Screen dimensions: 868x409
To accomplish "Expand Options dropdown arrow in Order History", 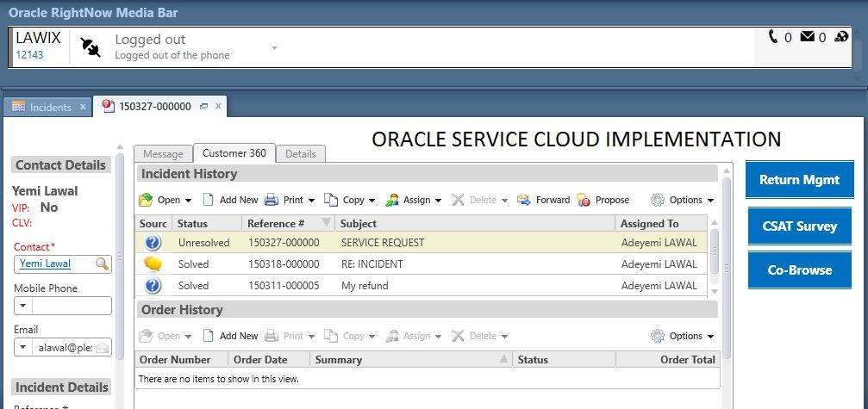I will (711, 337).
